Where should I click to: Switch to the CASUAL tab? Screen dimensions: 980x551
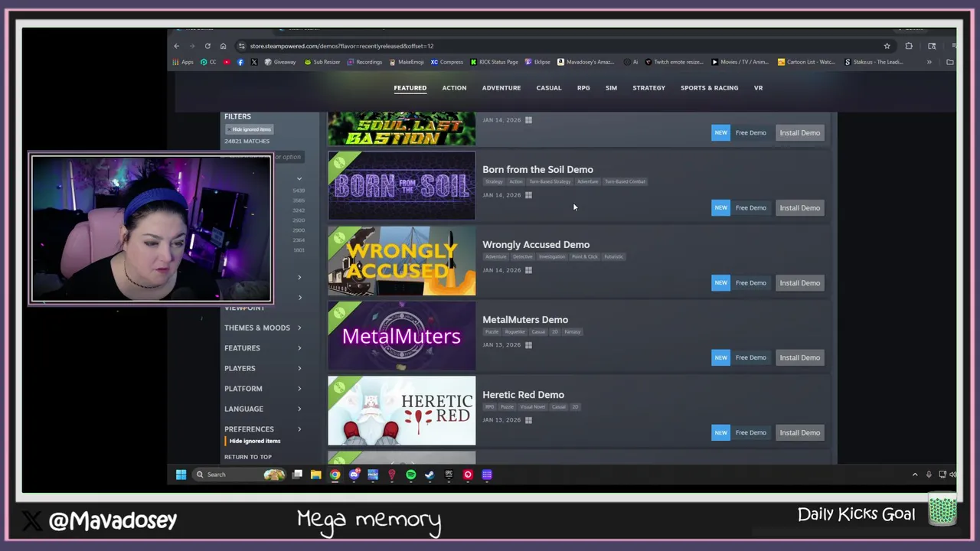pyautogui.click(x=549, y=88)
